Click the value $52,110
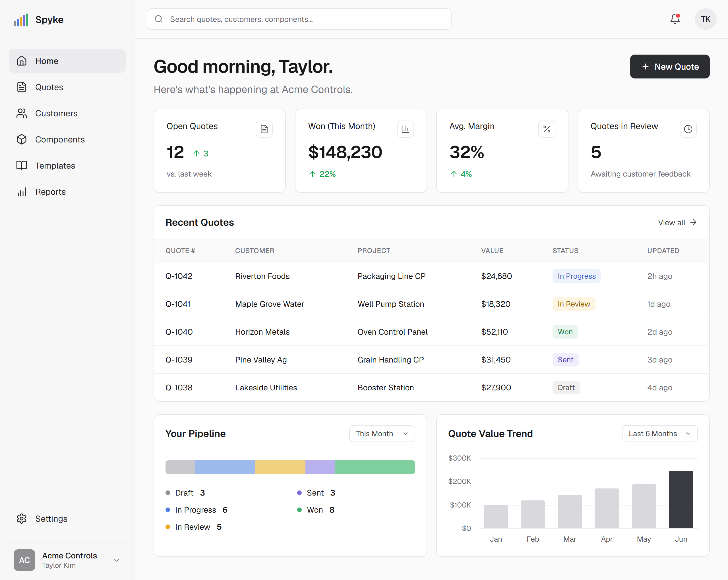728x580 pixels. pyautogui.click(x=494, y=332)
